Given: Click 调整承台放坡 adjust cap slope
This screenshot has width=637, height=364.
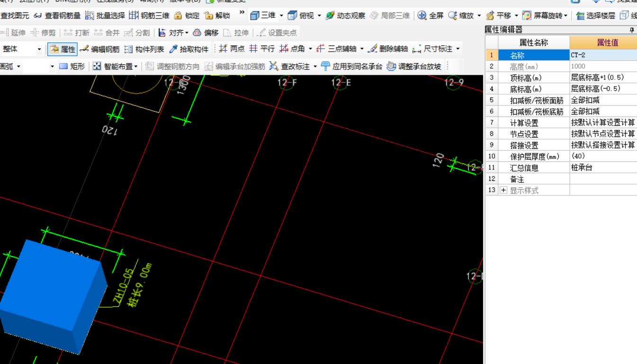Looking at the screenshot, I should pos(414,66).
